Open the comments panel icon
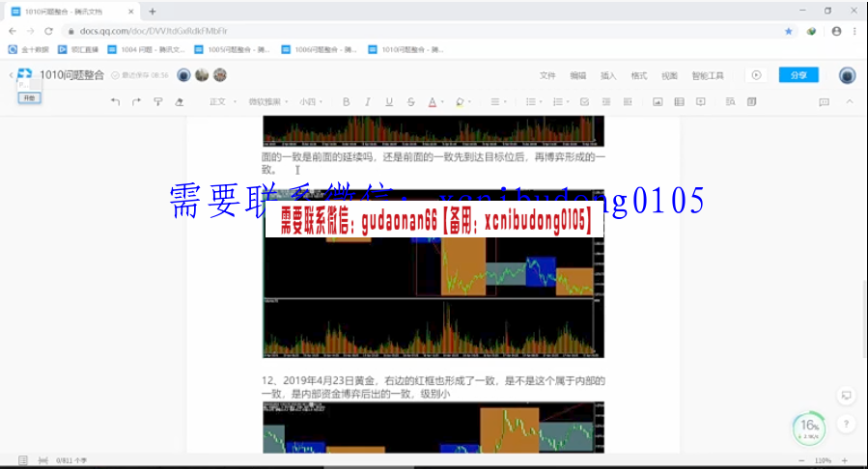 tap(825, 101)
